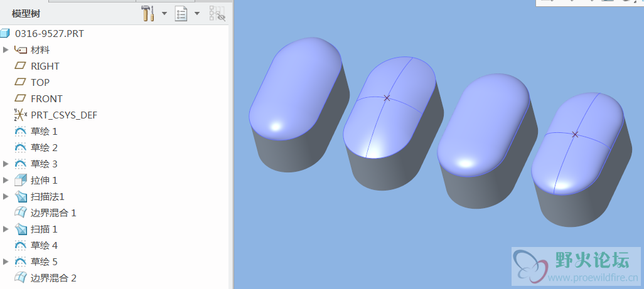Toggle the tree visibility filter icon
This screenshot has width=644, height=289.
coord(217,14)
